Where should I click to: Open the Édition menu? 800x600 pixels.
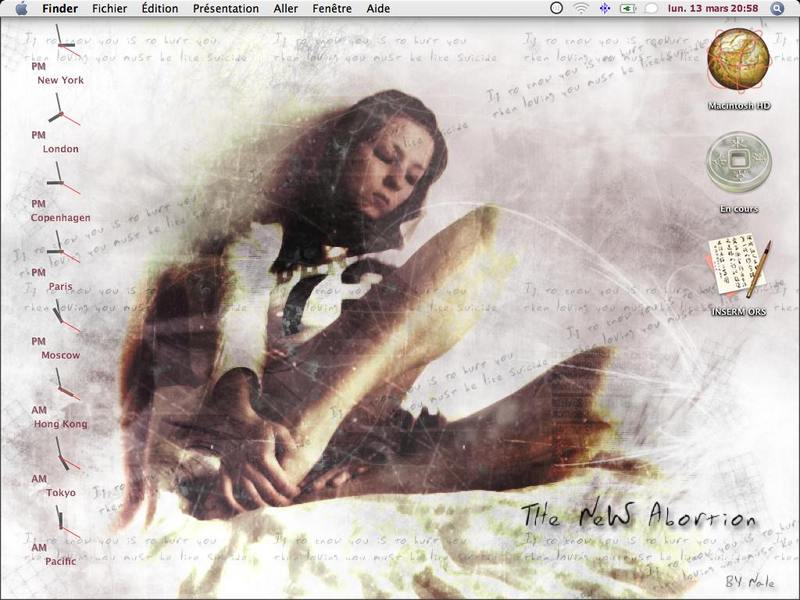(160, 9)
